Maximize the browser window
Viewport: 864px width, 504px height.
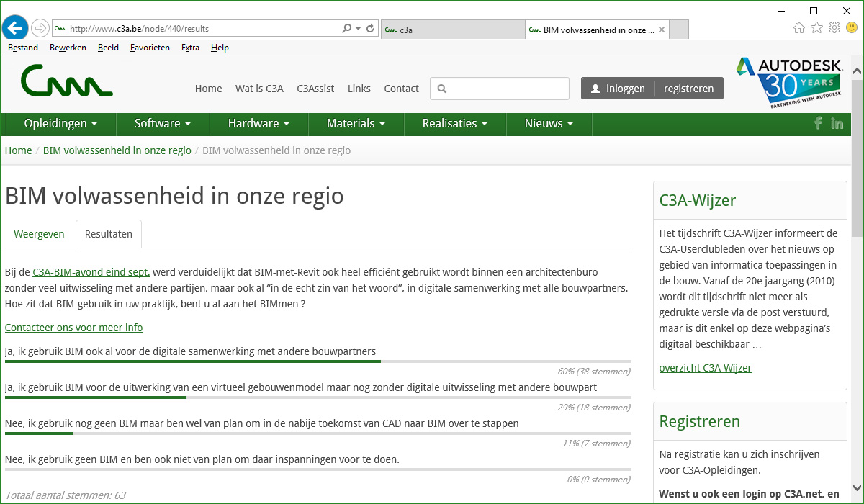tap(814, 10)
